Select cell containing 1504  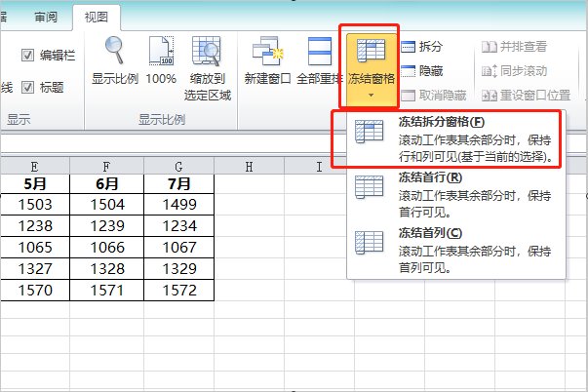coord(106,205)
